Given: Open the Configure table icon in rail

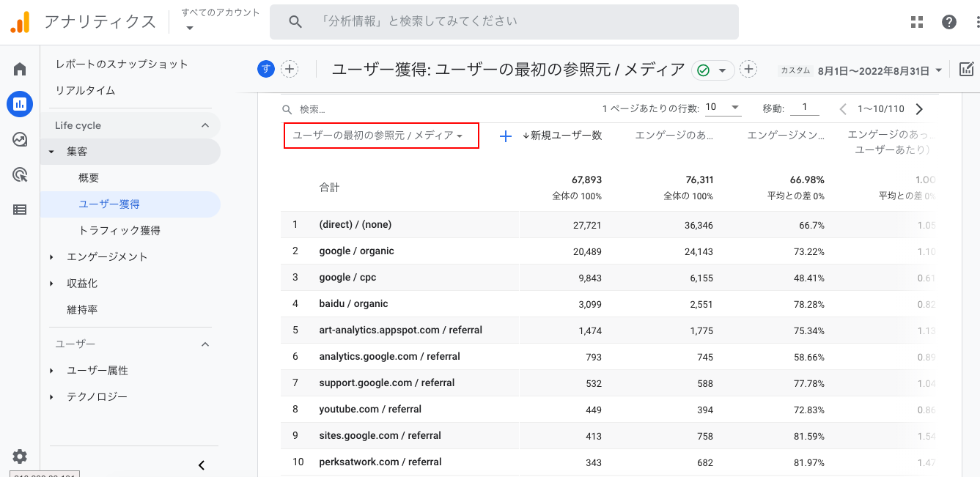Looking at the screenshot, I should coord(20,210).
